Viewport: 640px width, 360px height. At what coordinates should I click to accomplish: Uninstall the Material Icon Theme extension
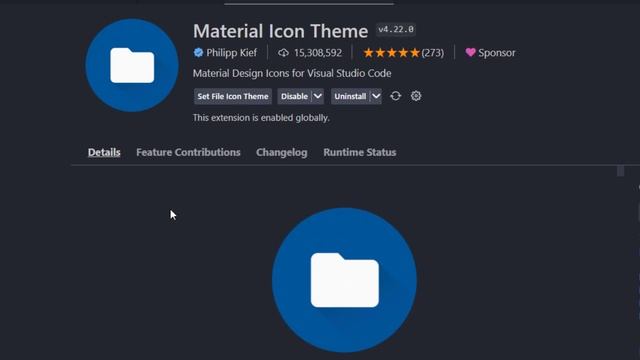click(350, 96)
